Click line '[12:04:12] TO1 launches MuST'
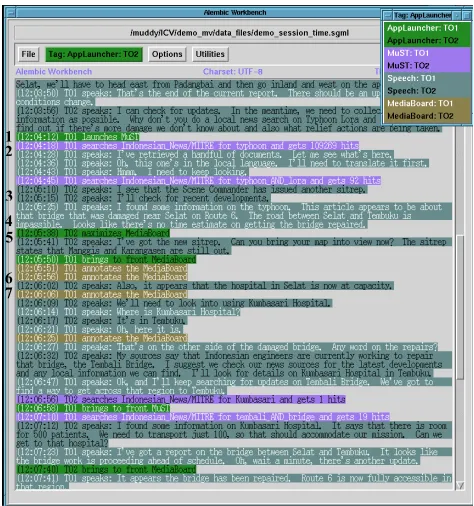 tap(78, 137)
